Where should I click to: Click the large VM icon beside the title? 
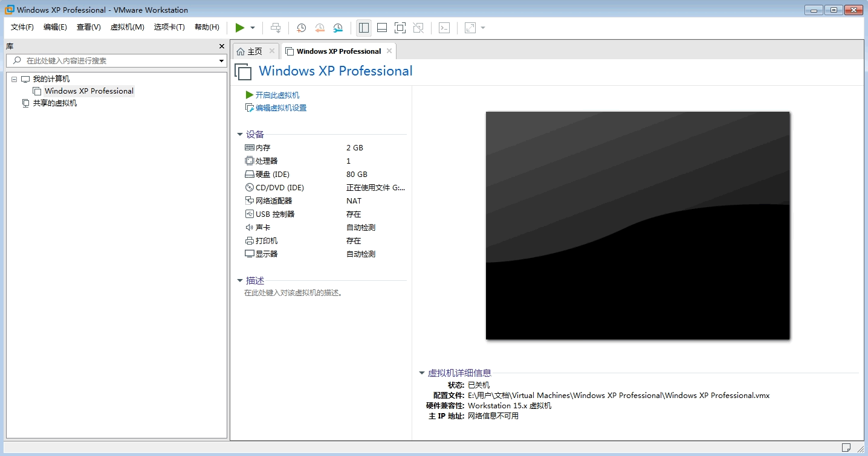[243, 72]
